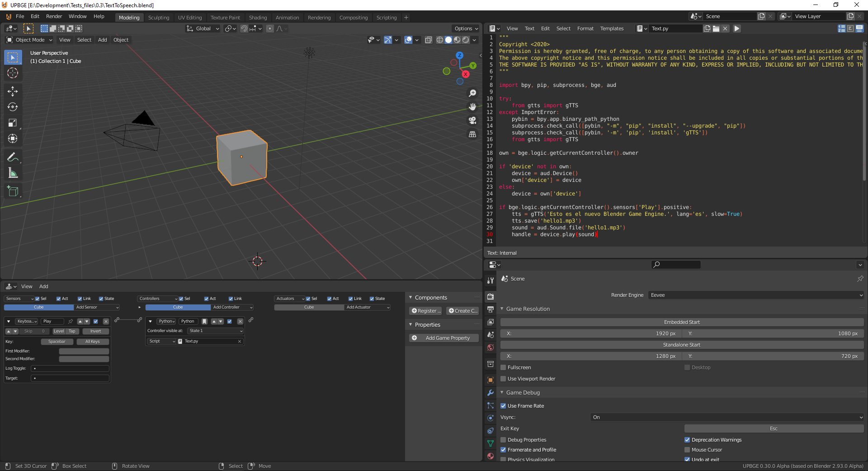
Task: Switch viewport shading to rendered mode
Action: (466, 40)
